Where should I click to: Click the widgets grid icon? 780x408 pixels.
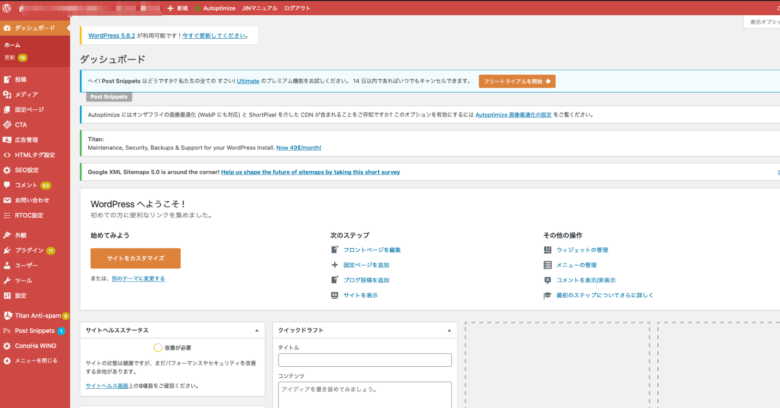[x=548, y=250]
